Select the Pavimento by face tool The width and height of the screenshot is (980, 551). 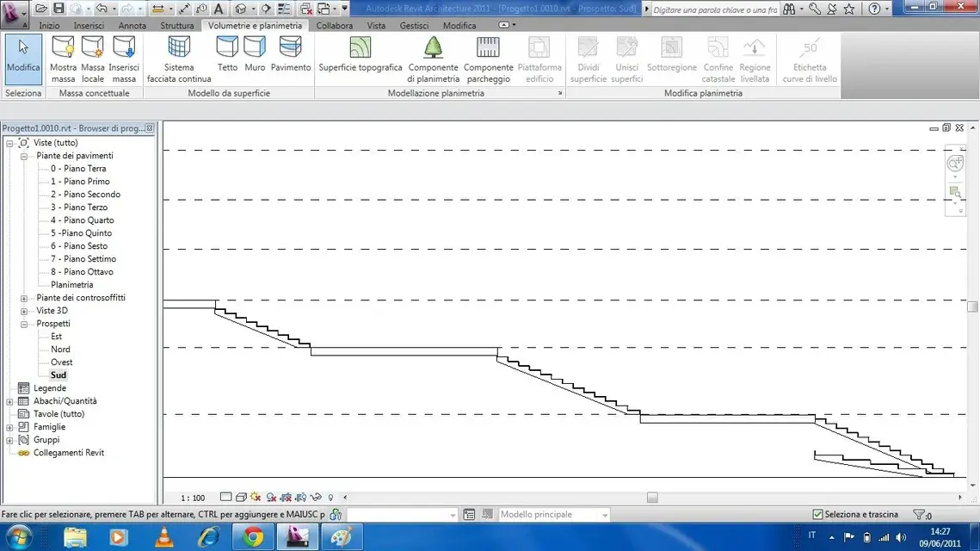[291, 54]
